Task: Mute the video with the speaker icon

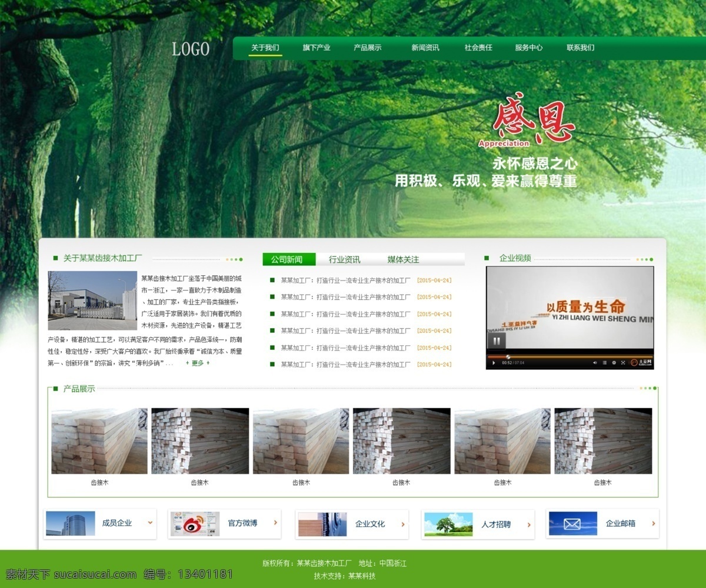Action: [595, 363]
